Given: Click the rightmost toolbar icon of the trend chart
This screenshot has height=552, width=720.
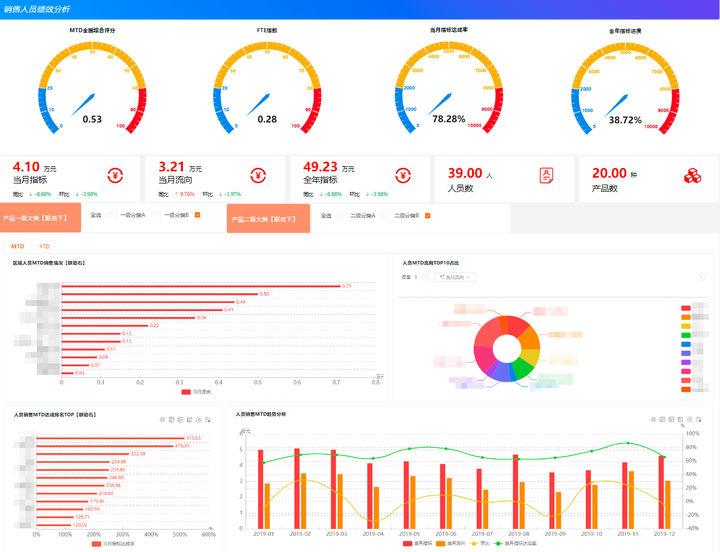Looking at the screenshot, I should coord(698,419).
